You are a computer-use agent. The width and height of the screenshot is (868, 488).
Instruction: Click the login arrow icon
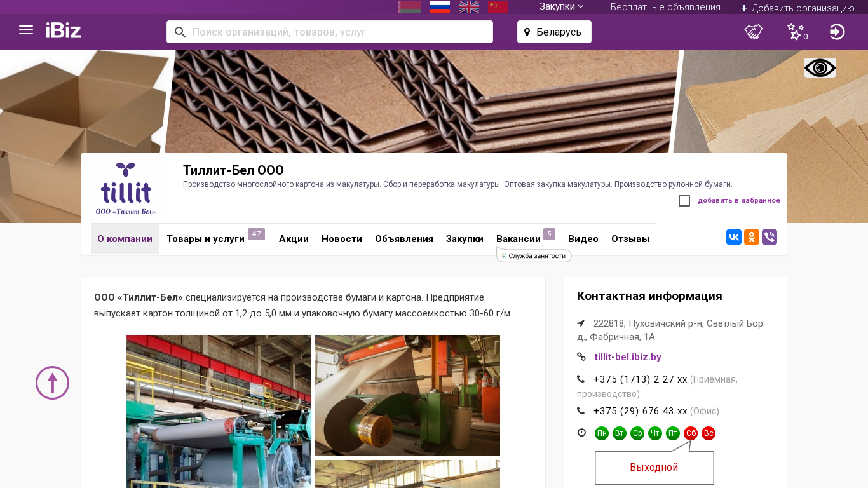[837, 32]
